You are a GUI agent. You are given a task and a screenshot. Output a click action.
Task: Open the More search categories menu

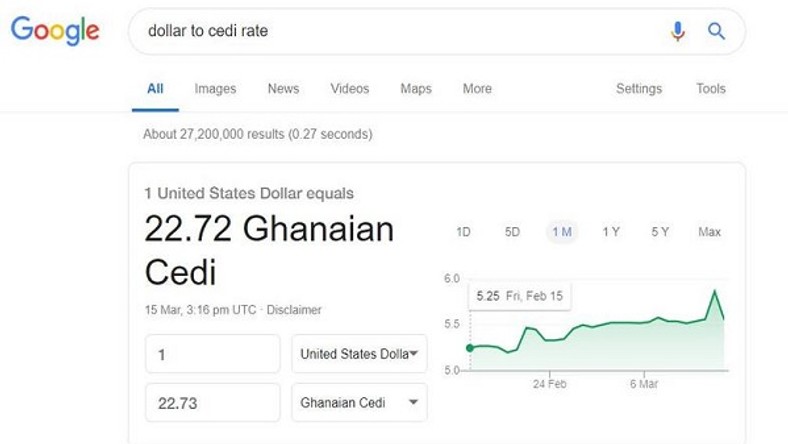[477, 88]
